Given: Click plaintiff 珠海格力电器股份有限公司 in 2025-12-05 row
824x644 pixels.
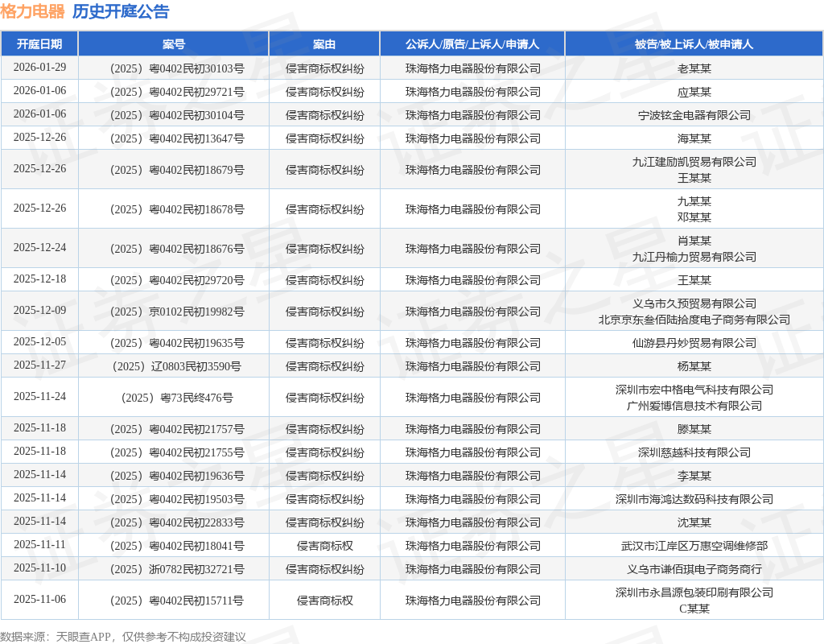Looking at the screenshot, I should (472, 343).
